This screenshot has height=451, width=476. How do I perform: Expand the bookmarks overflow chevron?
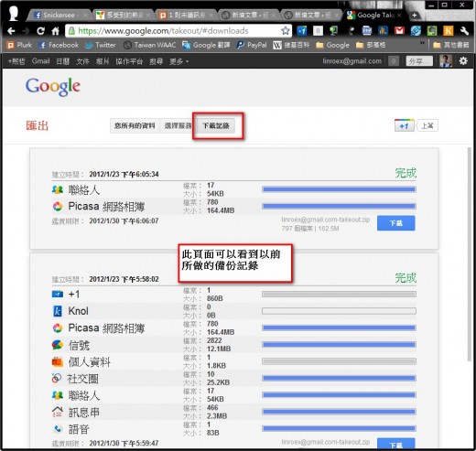422,43
